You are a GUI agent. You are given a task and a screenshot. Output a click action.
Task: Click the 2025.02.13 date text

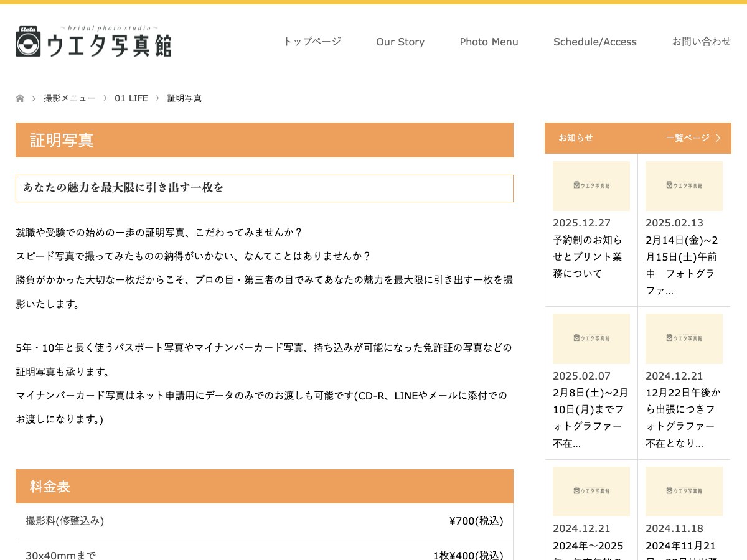[675, 223]
